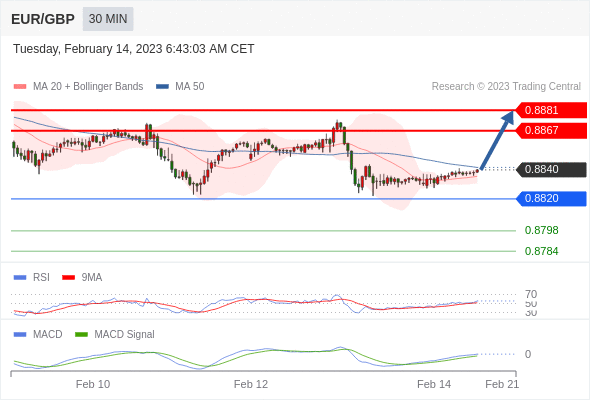The height and width of the screenshot is (400, 590).
Task: Click the Feb 21 date axis label
Action: click(x=502, y=384)
